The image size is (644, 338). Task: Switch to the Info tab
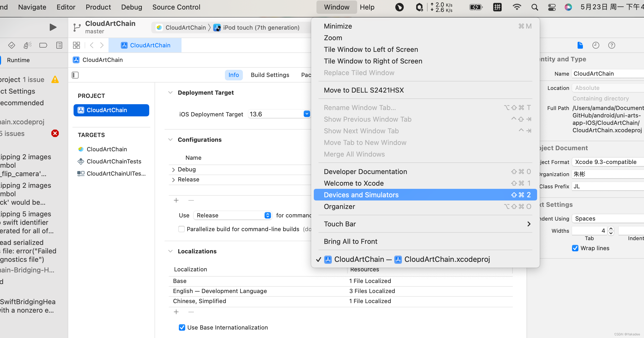234,75
